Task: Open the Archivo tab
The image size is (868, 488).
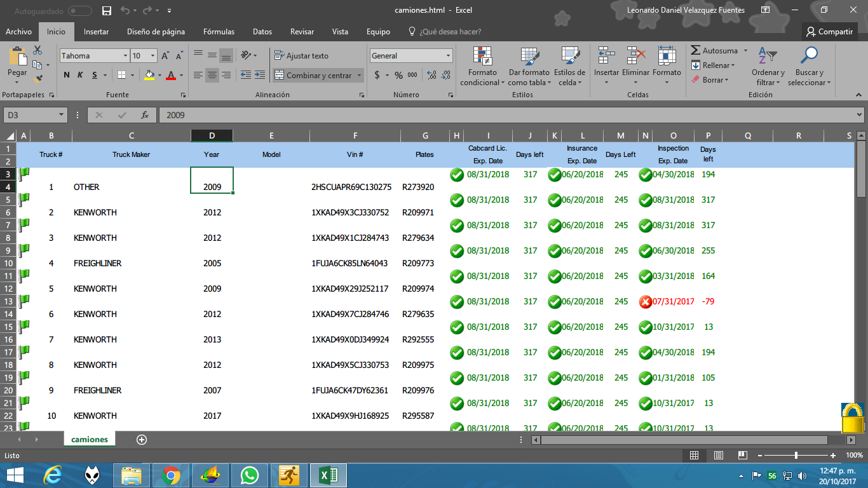Action: (x=18, y=32)
